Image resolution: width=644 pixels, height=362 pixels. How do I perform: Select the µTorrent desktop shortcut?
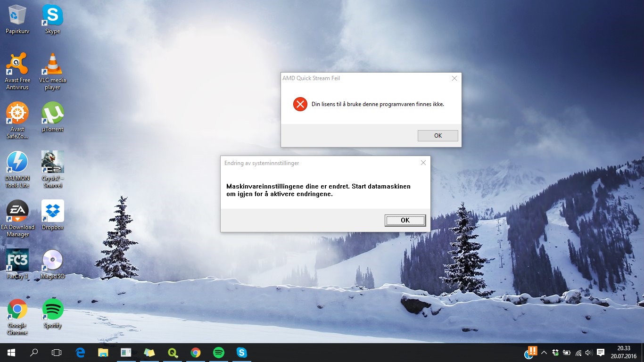pos(52,117)
